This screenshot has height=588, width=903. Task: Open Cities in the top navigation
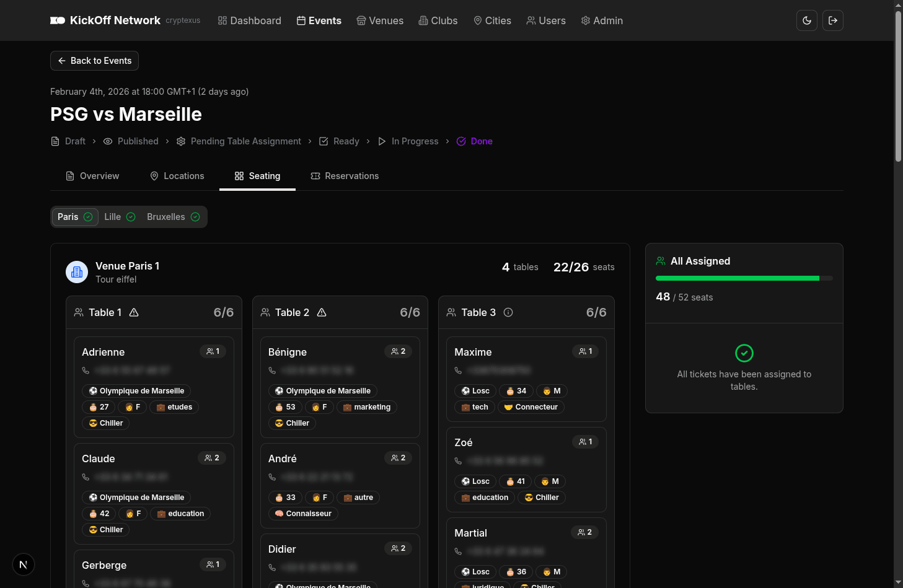point(493,20)
